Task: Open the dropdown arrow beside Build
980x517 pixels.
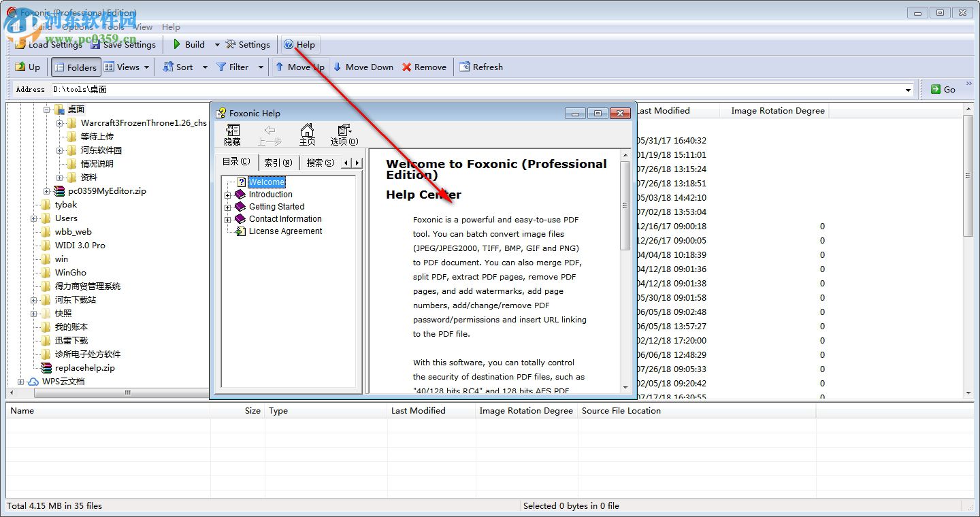Action: [217, 45]
